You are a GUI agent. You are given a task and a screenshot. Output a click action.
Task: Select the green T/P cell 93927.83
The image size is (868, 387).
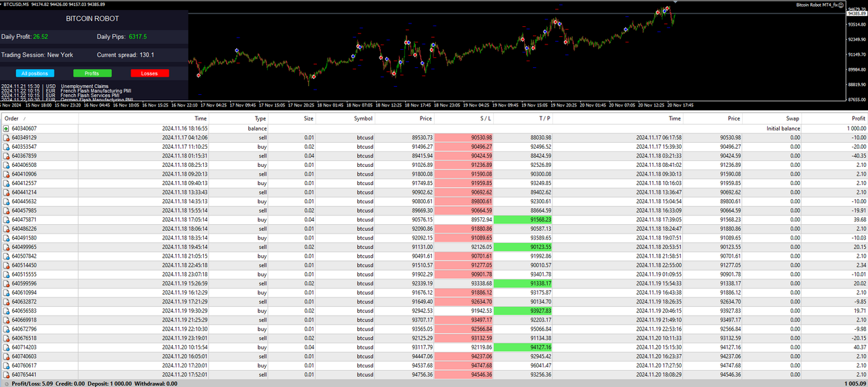pyautogui.click(x=523, y=311)
